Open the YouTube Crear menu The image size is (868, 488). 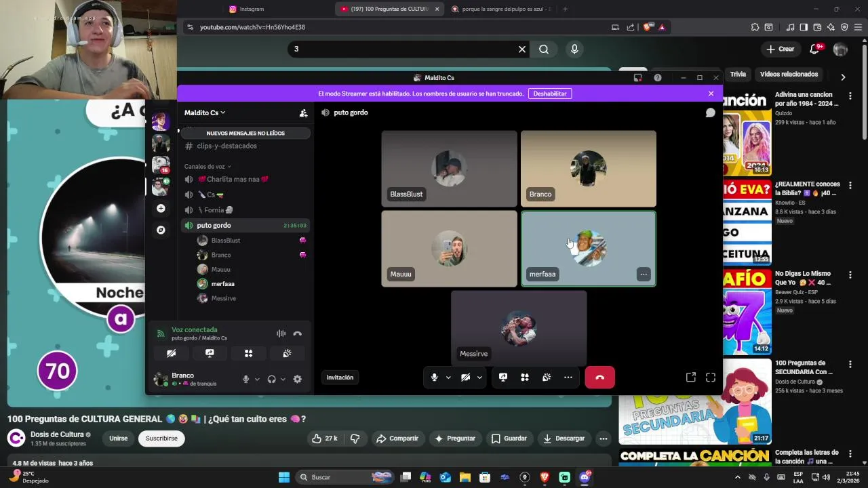780,49
